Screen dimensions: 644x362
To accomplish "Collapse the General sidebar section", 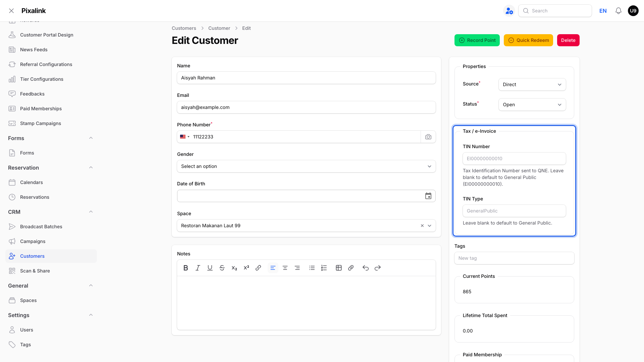I will pyautogui.click(x=91, y=286).
